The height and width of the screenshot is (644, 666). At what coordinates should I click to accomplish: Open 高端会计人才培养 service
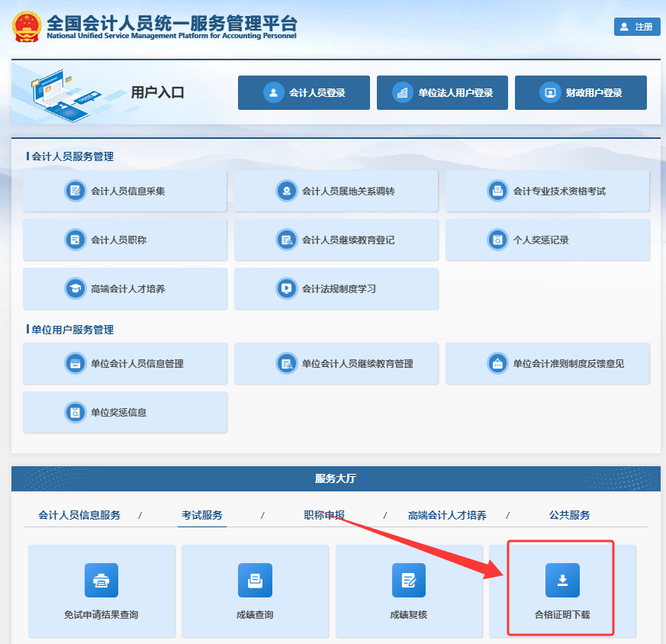(x=124, y=288)
